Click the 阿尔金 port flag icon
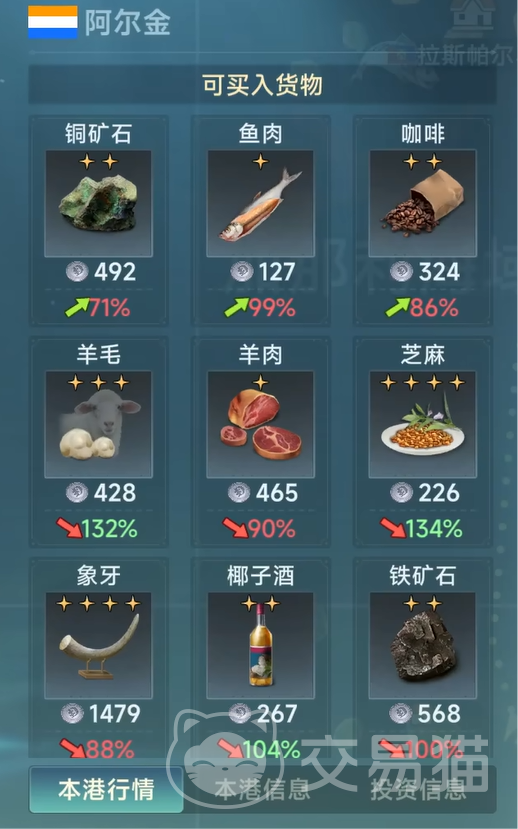518x829 pixels. (53, 22)
